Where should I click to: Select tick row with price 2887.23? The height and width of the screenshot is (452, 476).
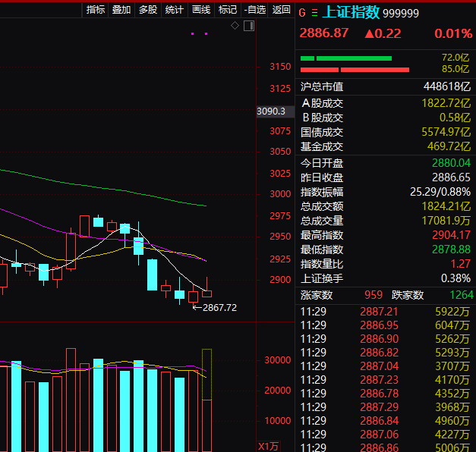(x=385, y=380)
